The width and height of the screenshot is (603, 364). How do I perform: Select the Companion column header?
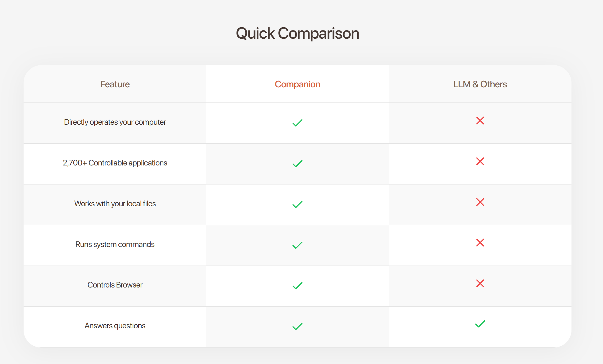coord(297,84)
